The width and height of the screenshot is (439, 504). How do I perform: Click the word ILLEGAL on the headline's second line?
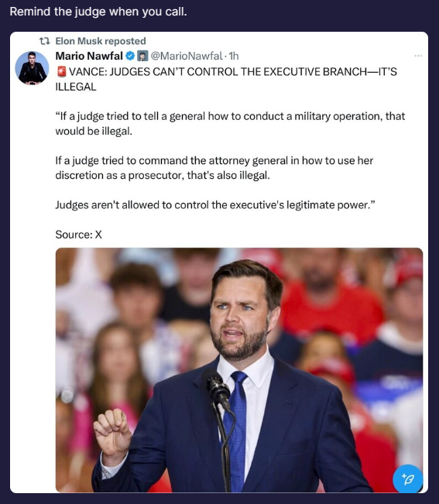tap(76, 87)
